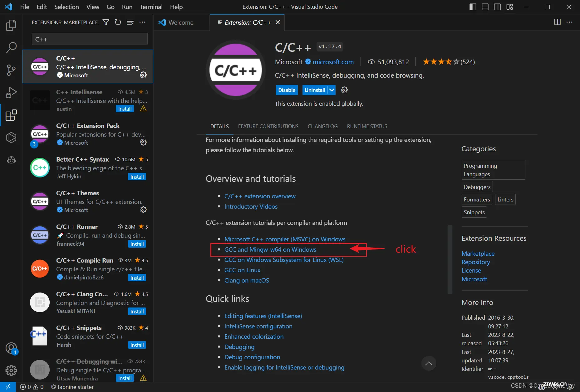Click the extensions search field

90,39
